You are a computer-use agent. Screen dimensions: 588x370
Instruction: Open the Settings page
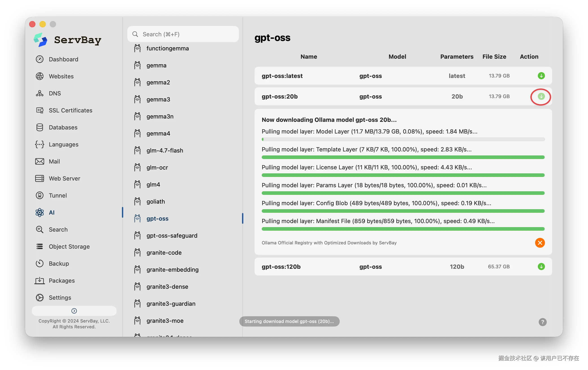pos(60,297)
